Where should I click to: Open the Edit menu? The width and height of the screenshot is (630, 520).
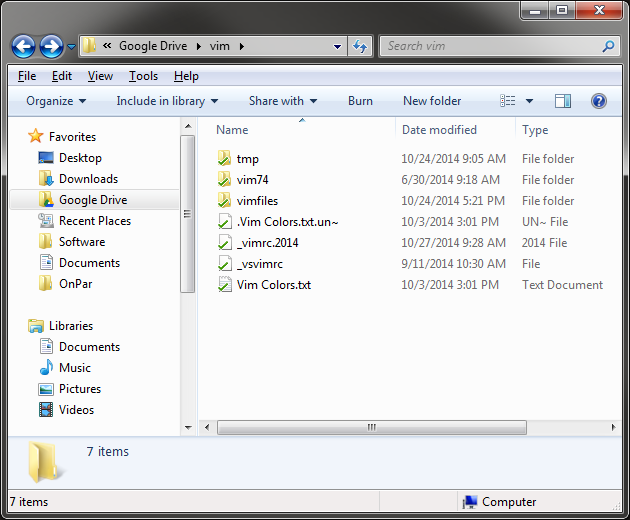(x=61, y=76)
